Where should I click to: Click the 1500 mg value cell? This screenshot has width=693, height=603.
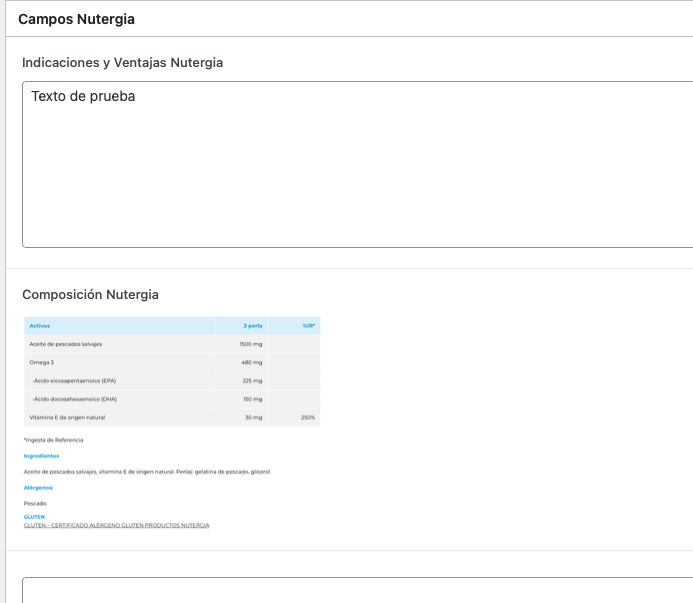(251, 344)
